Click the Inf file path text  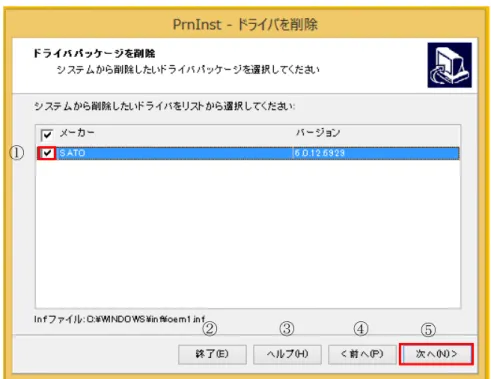point(120,319)
